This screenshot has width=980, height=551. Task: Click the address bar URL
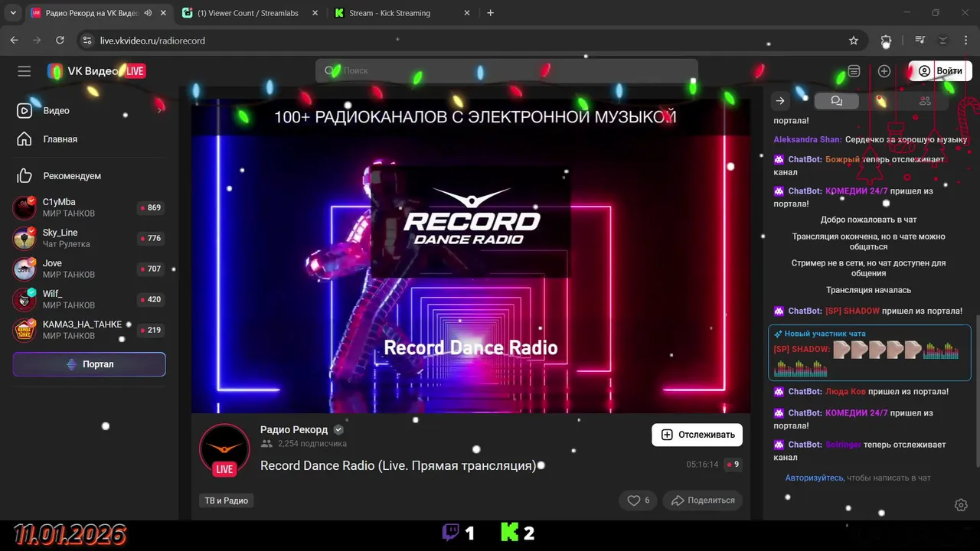152,41
